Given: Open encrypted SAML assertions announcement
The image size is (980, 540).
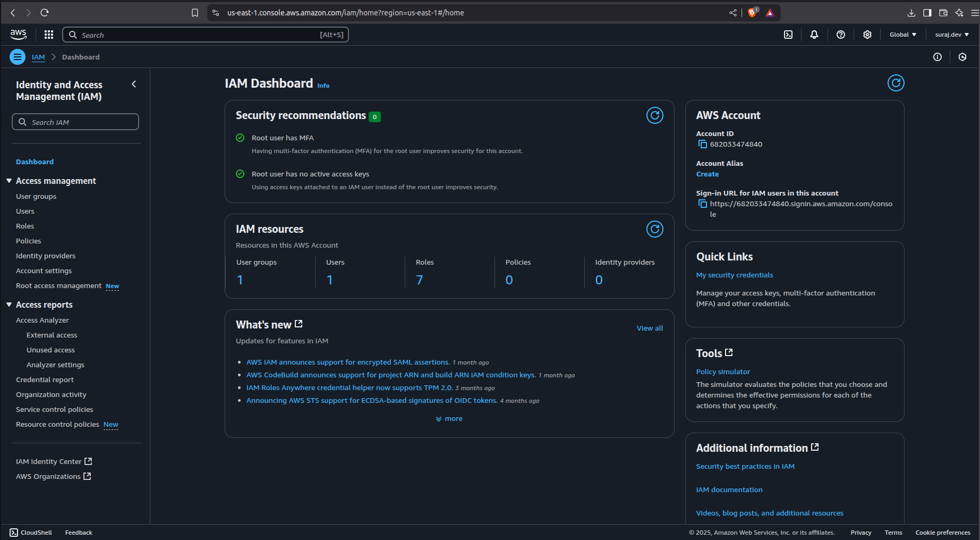Looking at the screenshot, I should coord(348,362).
